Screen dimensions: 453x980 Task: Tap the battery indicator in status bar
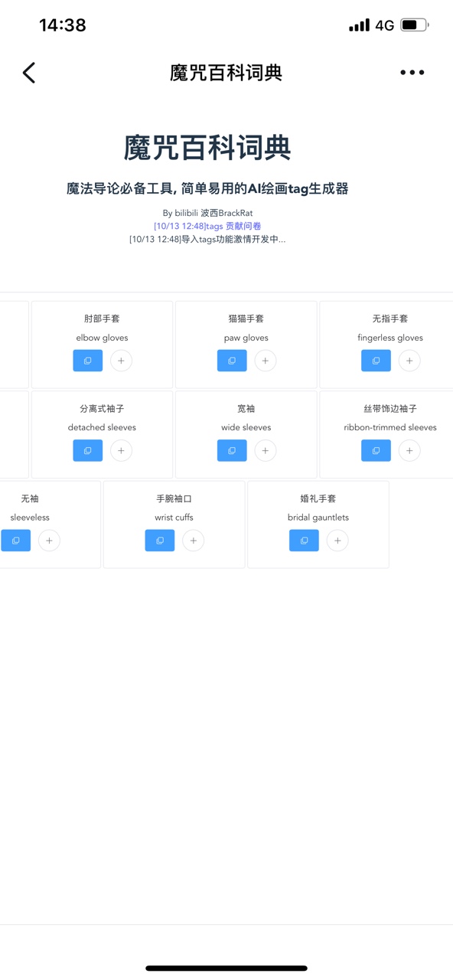415,25
